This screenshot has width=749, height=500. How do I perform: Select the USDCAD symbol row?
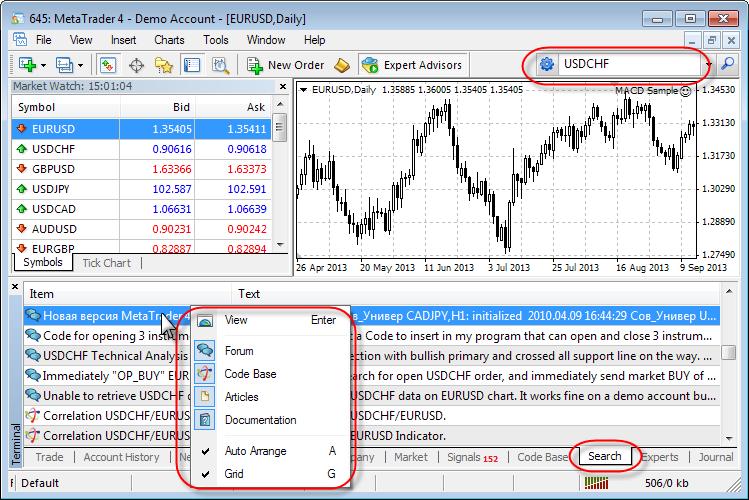coord(141,209)
